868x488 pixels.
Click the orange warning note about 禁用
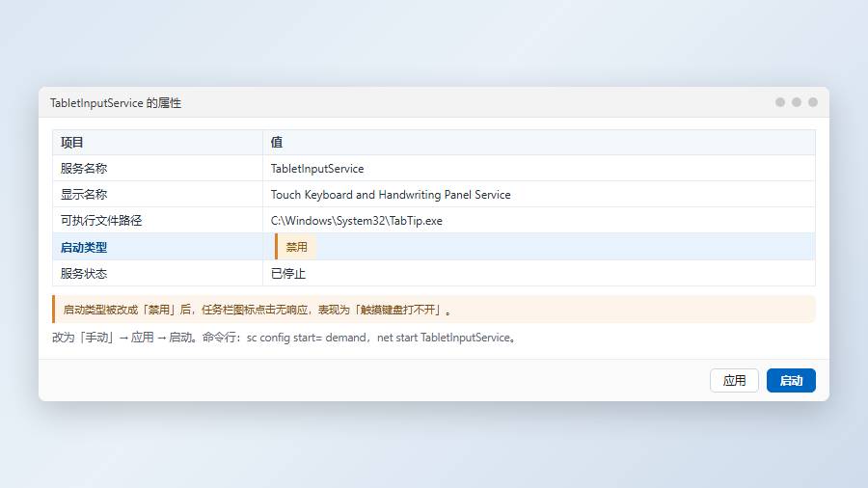pyautogui.click(x=434, y=310)
